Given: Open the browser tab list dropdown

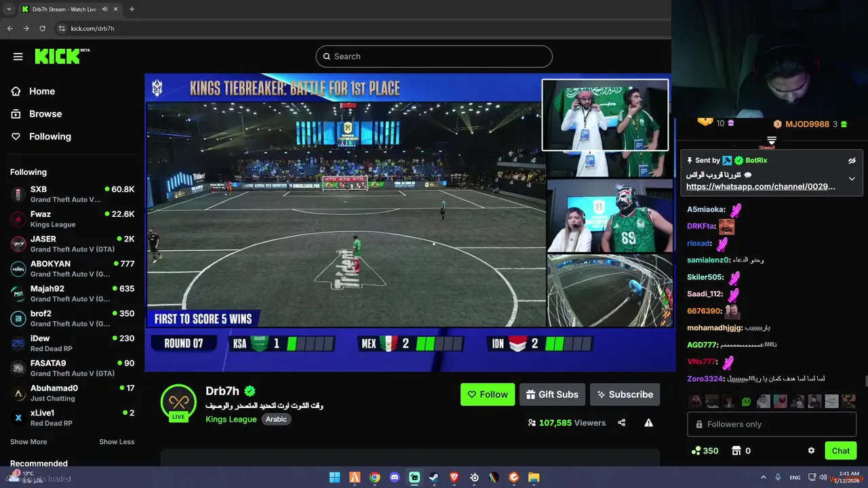Looking at the screenshot, I should click(x=9, y=9).
